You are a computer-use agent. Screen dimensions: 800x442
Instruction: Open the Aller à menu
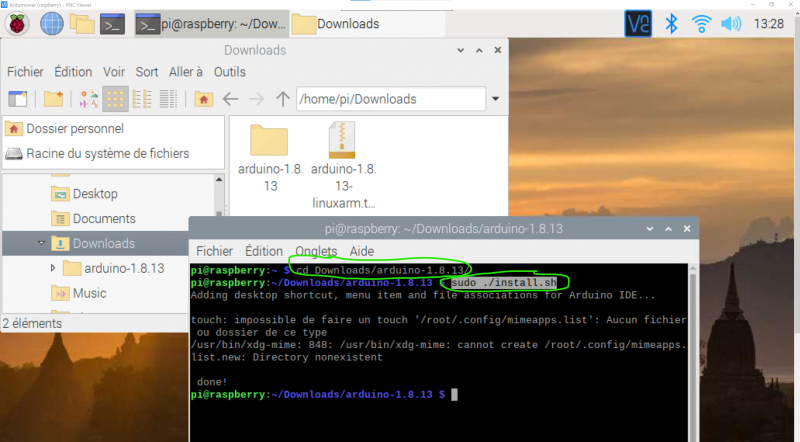coord(186,72)
